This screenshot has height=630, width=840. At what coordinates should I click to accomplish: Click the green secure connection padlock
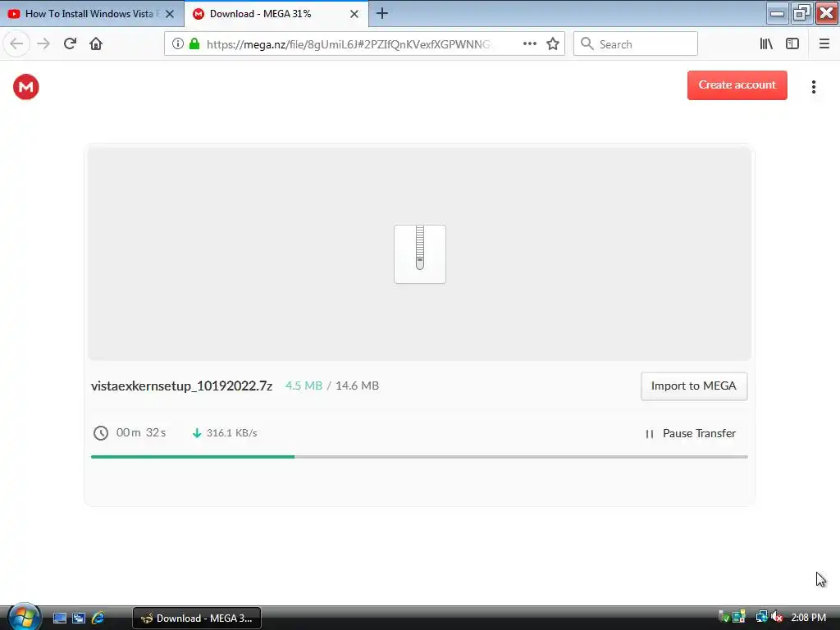click(x=194, y=44)
